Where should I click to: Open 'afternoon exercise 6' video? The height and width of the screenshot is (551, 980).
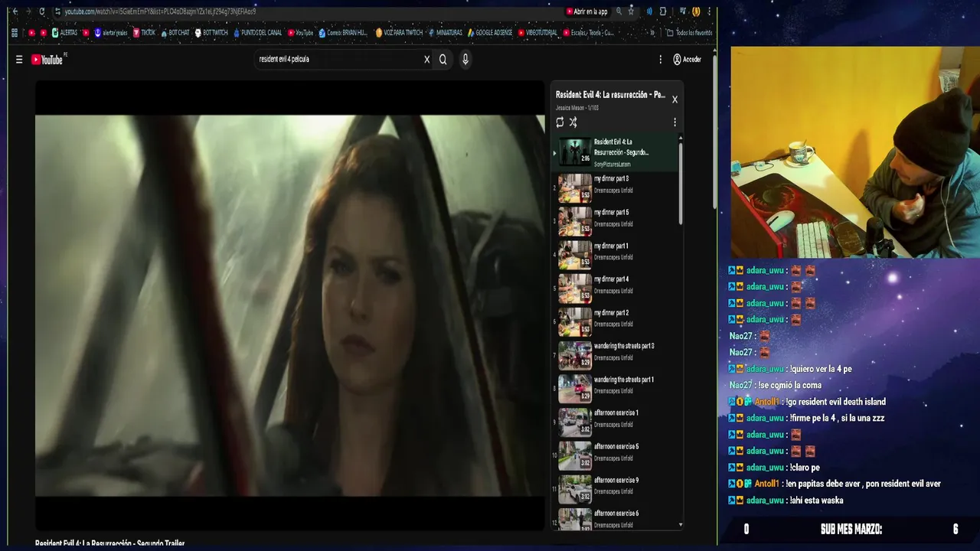pyautogui.click(x=616, y=518)
